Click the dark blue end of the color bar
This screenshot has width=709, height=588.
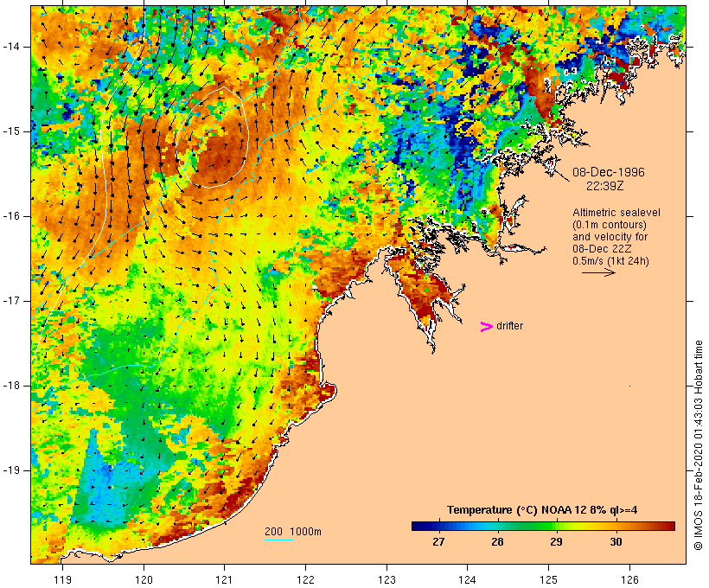418,526
